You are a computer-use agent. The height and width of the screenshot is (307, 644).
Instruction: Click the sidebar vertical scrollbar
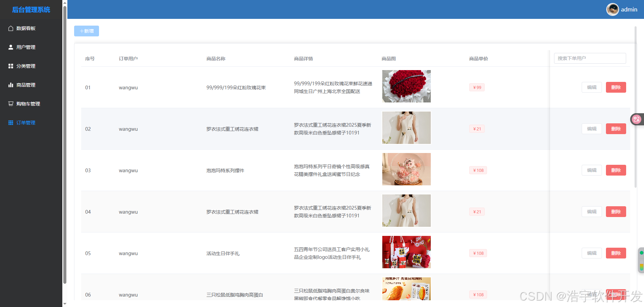point(65,145)
